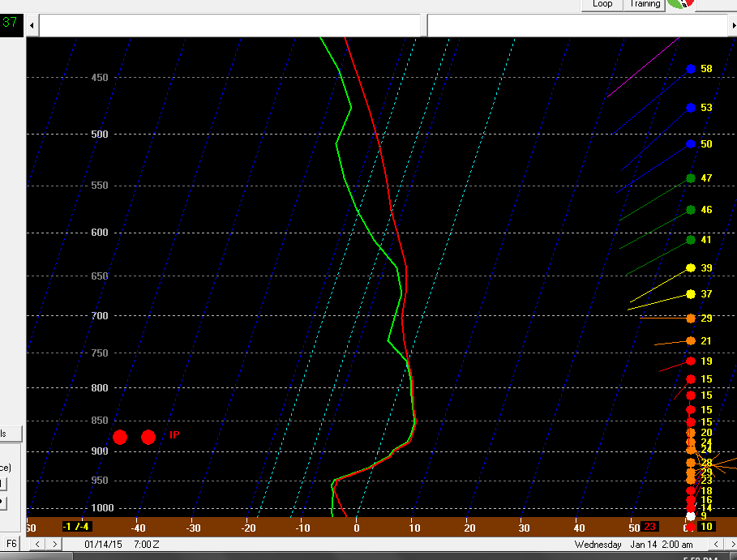Select the orange wind dot labeled 21
Image resolution: width=737 pixels, height=560 pixels.
[x=691, y=341]
